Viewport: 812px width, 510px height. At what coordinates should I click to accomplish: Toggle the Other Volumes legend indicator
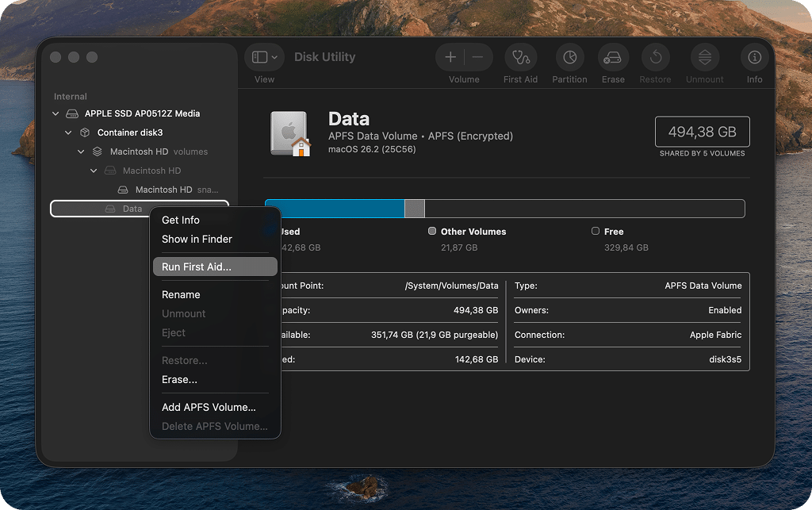[432, 232]
